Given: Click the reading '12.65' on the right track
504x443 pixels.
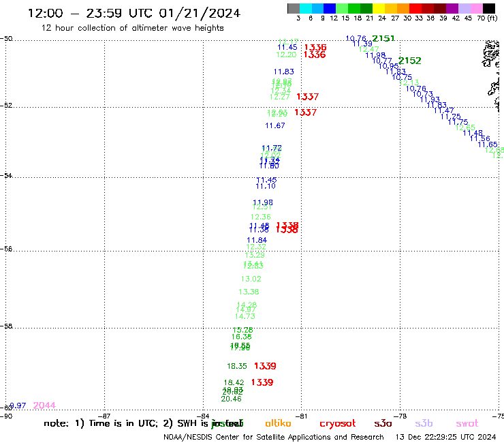Looking at the screenshot, I should (465, 127).
